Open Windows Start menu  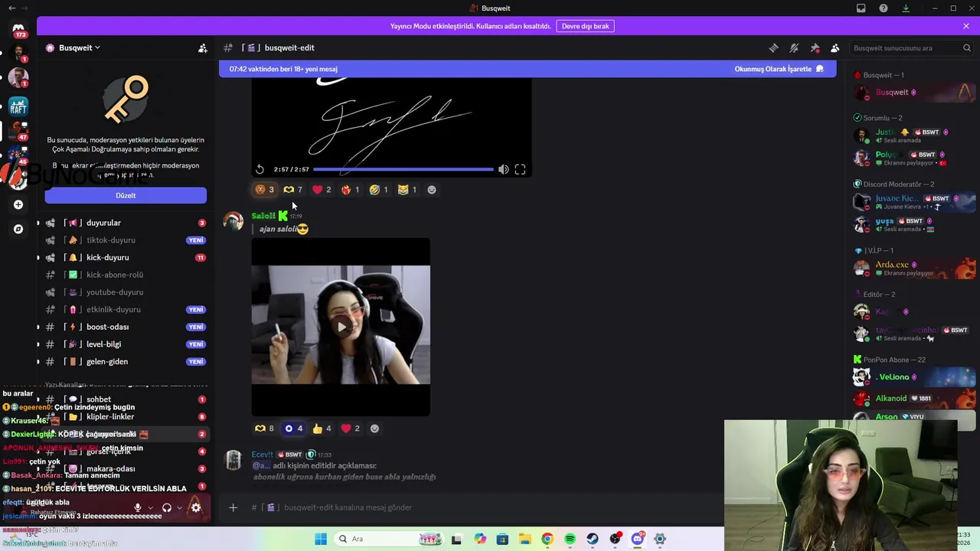coord(321,539)
